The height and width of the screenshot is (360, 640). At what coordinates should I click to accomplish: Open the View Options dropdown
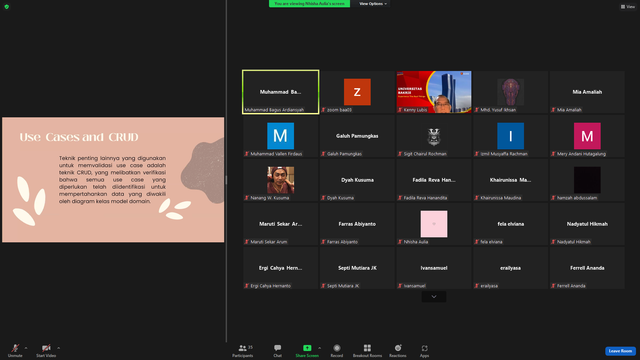(x=373, y=4)
